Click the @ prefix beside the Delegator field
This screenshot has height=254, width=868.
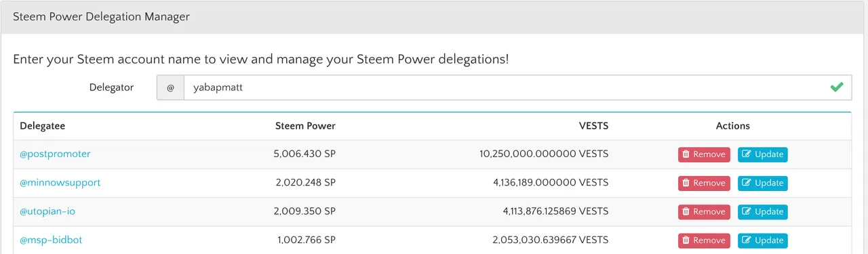click(170, 87)
